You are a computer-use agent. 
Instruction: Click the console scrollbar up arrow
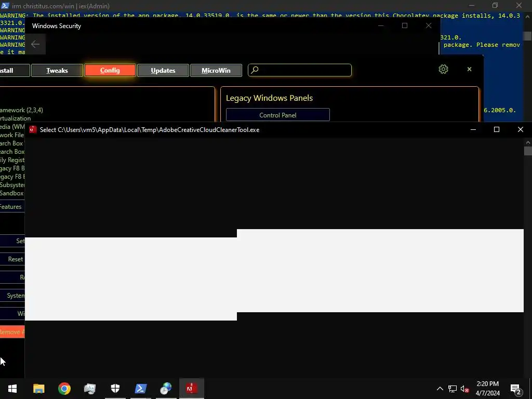(x=528, y=142)
